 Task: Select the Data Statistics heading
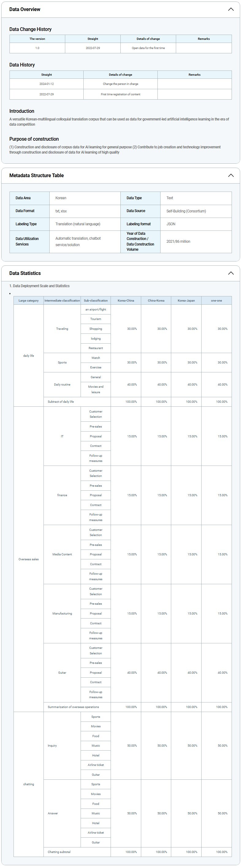point(25,273)
